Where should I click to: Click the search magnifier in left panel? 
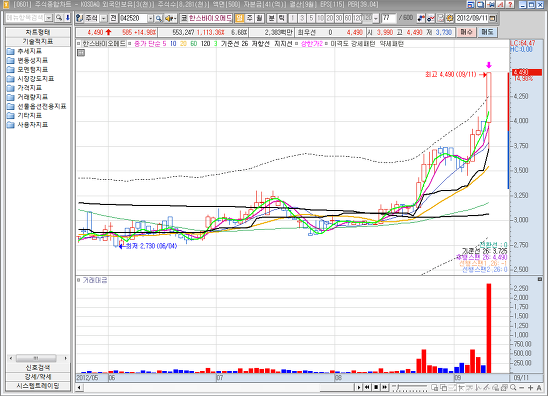(x=59, y=18)
